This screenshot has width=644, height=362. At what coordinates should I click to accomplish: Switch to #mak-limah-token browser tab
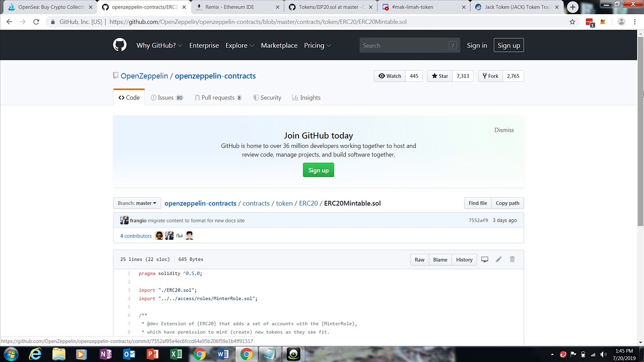(424, 7)
